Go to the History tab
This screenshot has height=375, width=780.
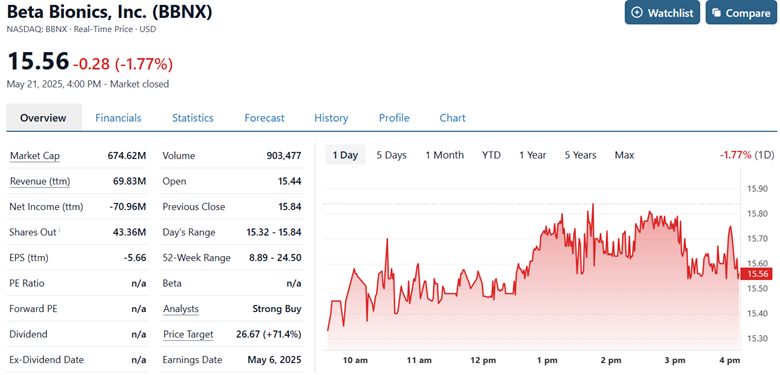331,118
